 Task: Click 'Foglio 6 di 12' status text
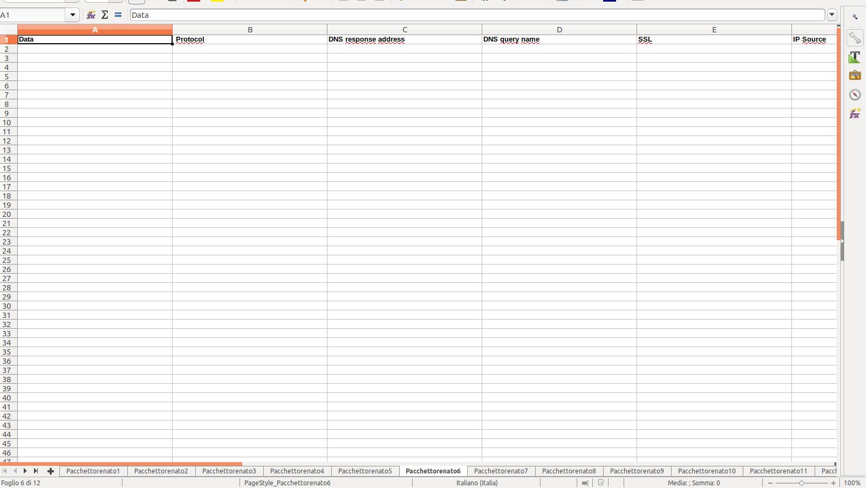(21, 483)
